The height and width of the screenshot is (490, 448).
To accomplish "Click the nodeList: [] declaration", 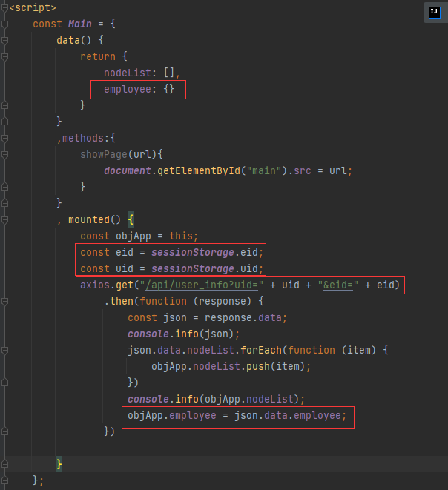I will tap(141, 73).
